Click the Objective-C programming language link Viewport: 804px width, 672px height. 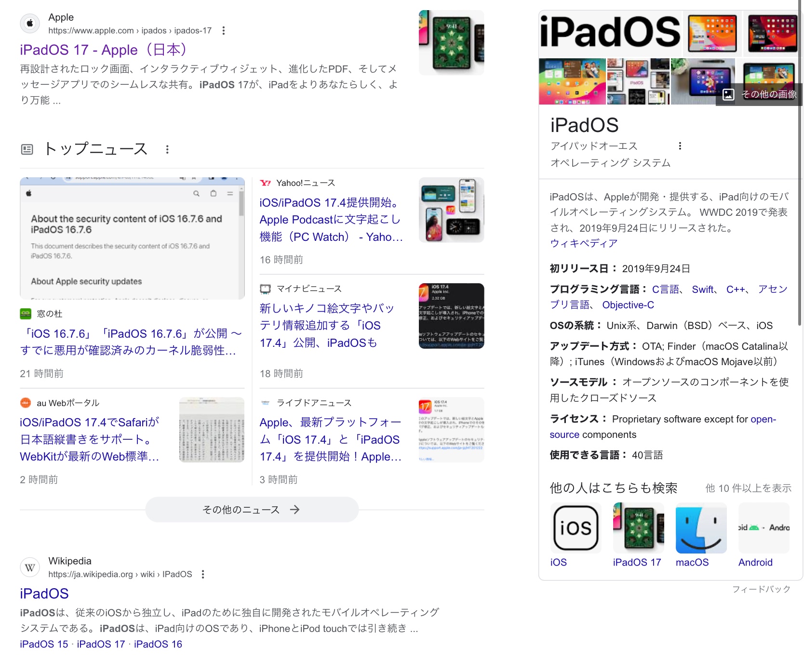pos(628,305)
